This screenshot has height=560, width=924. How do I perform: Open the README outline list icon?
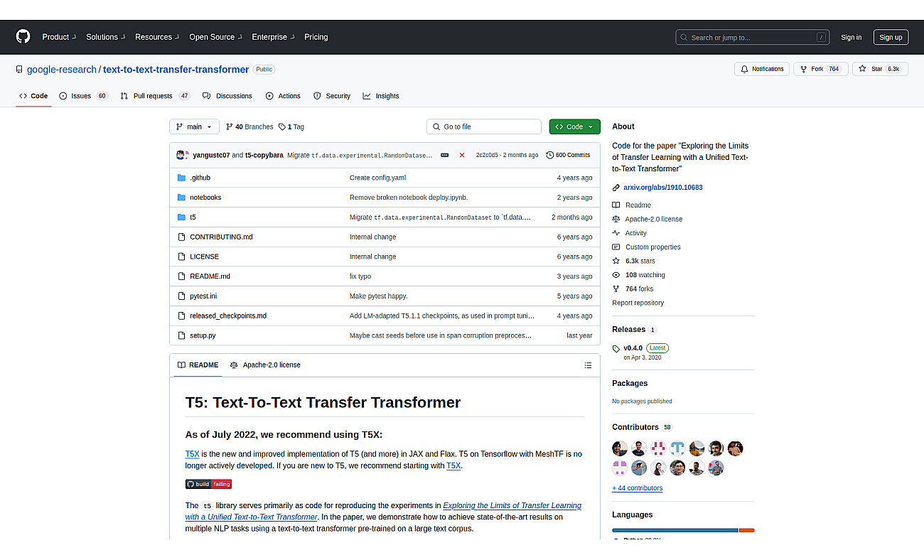pos(588,365)
